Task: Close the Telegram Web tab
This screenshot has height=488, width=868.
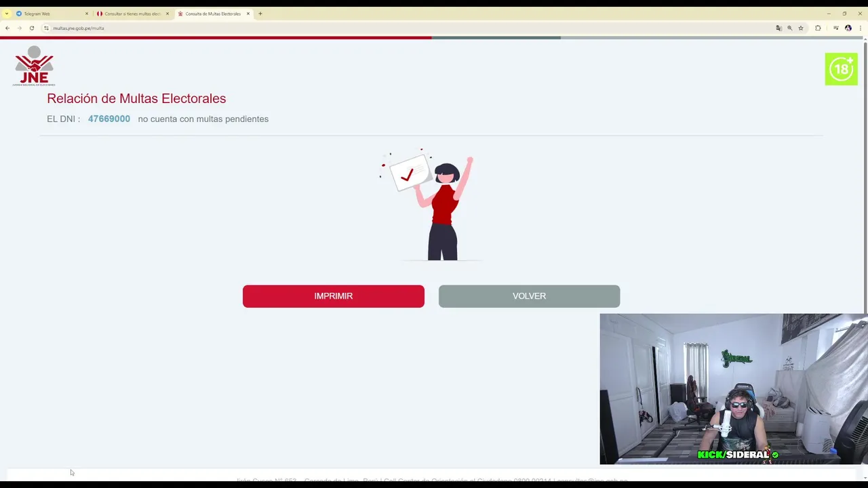Action: pos(86,14)
